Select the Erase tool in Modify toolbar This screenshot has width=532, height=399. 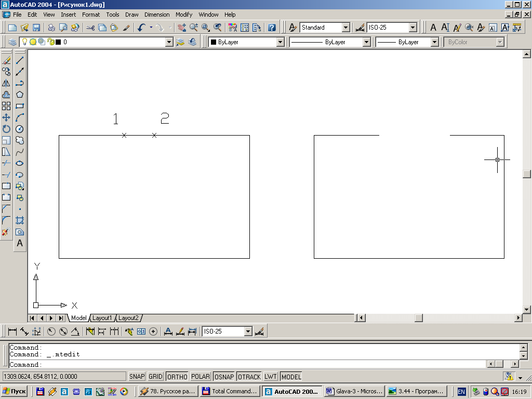coord(6,60)
